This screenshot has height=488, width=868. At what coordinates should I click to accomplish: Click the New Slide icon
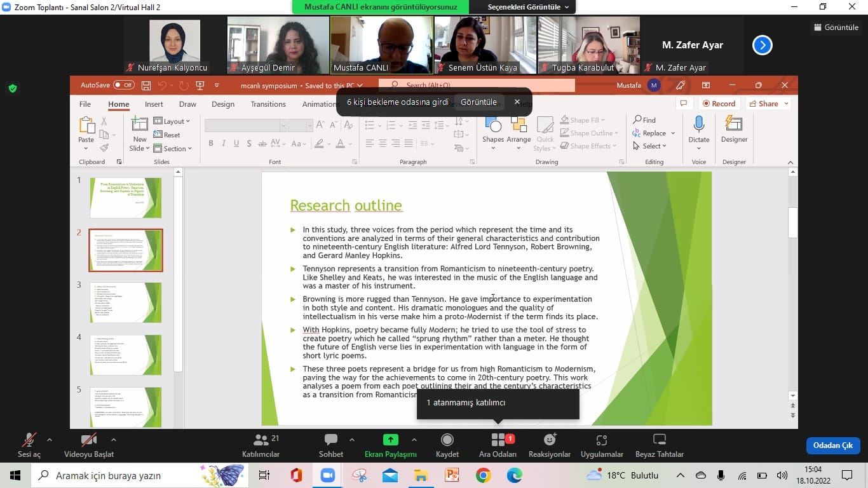140,125
